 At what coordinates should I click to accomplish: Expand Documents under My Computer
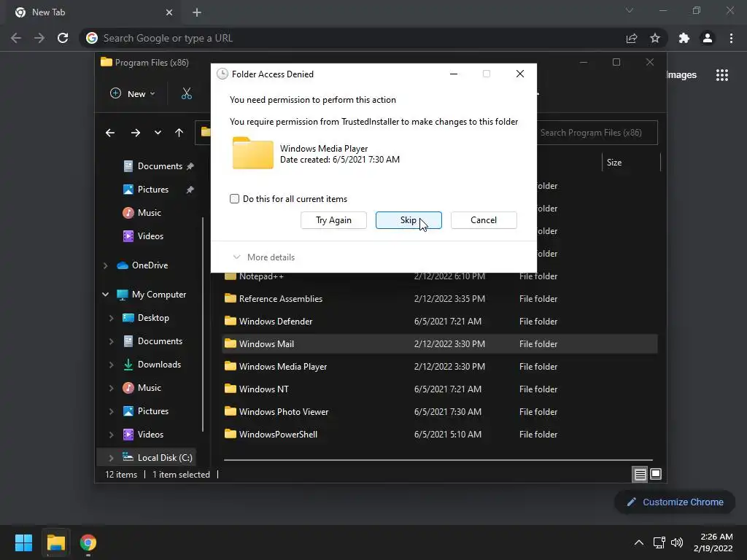[x=112, y=341]
